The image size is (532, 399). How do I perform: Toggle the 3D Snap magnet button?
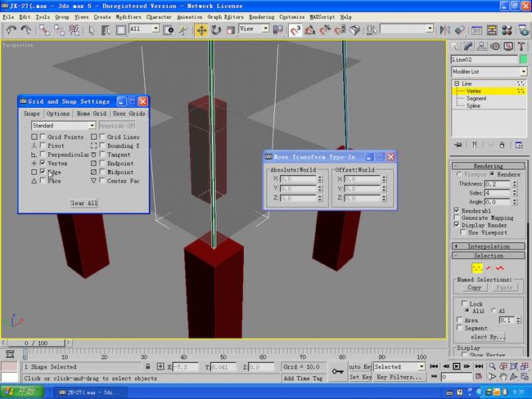click(295, 30)
